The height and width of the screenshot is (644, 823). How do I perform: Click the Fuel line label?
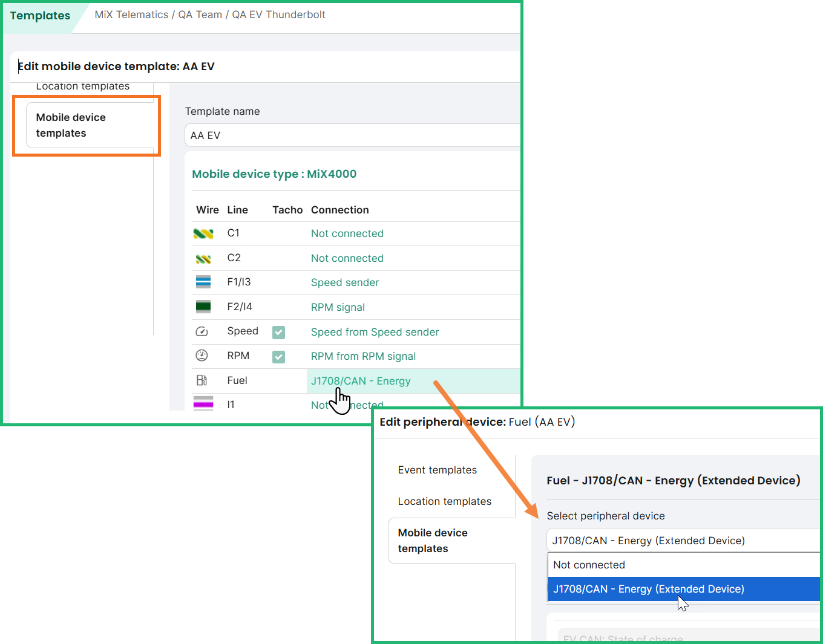pyautogui.click(x=237, y=380)
